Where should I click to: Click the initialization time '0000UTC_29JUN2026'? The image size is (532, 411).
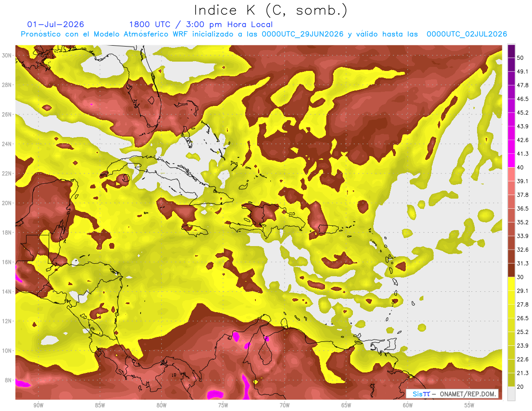click(x=303, y=34)
